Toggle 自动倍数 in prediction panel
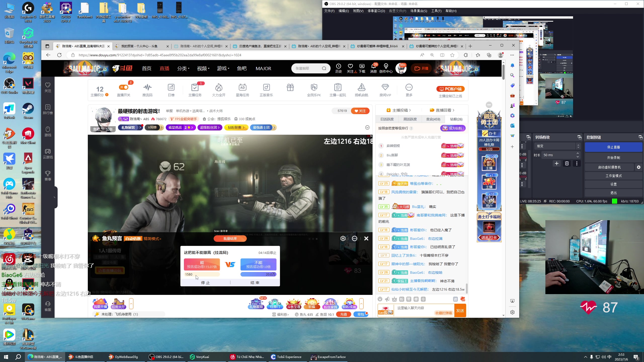The width and height of the screenshot is (644, 362). click(x=133, y=239)
